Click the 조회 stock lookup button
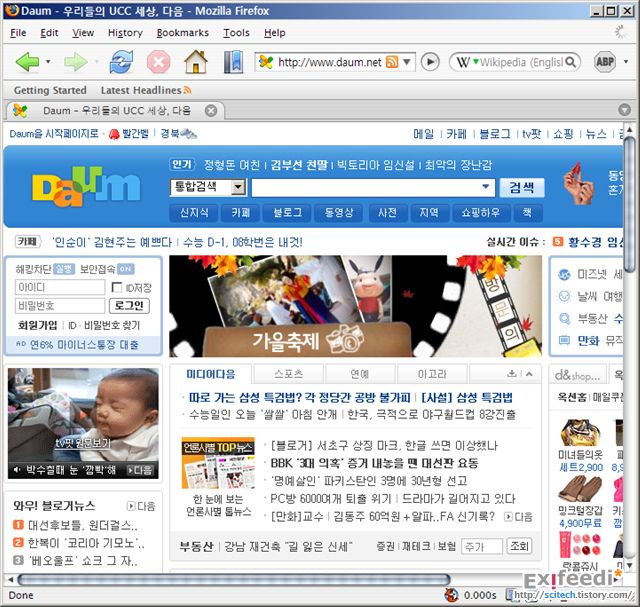 (x=519, y=546)
